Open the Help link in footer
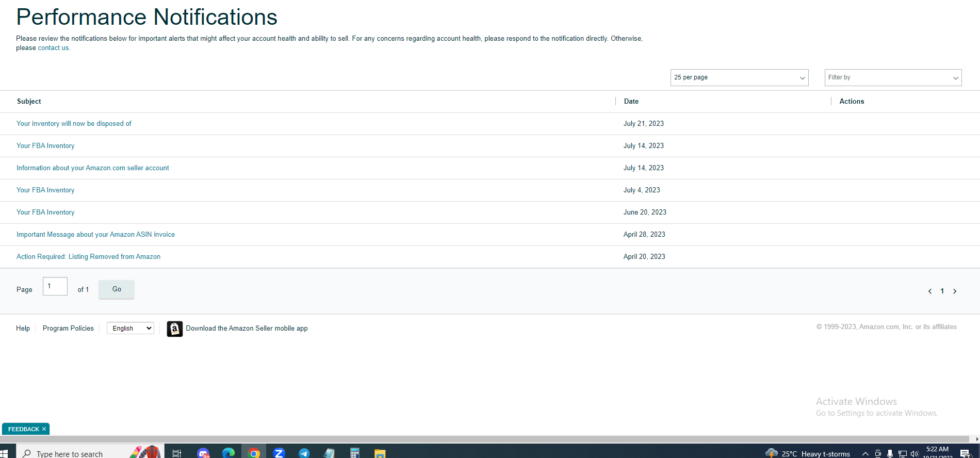Screen dimensions: 980x458 pos(23,329)
